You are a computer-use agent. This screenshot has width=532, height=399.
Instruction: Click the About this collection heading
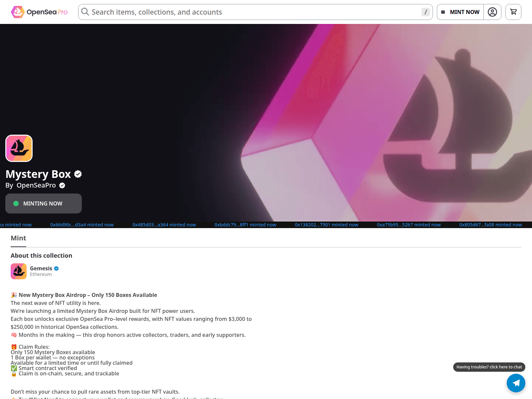(x=42, y=255)
